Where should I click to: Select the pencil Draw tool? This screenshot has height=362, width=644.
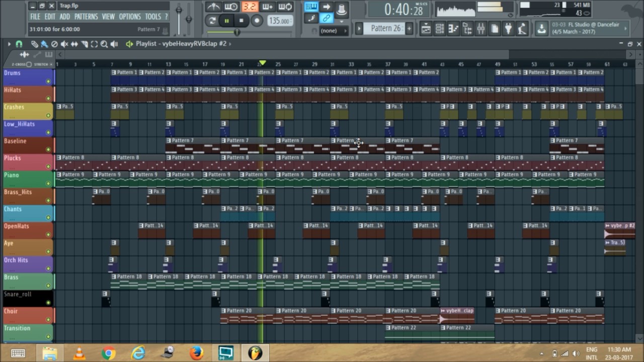34,44
